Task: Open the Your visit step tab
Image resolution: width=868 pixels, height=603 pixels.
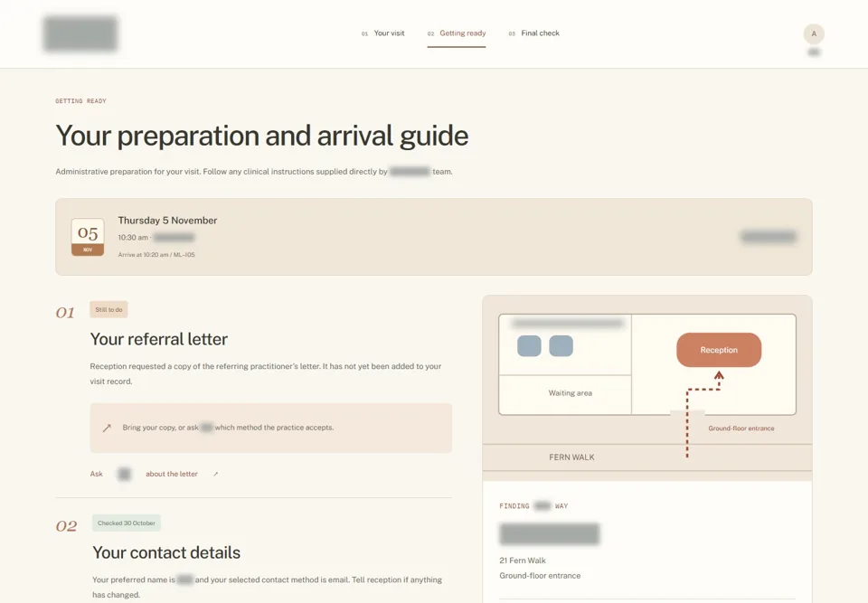Action: pos(382,33)
